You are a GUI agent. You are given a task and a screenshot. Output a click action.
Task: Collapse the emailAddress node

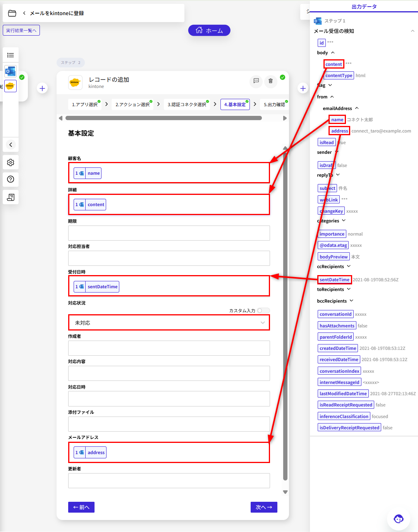[x=357, y=108]
